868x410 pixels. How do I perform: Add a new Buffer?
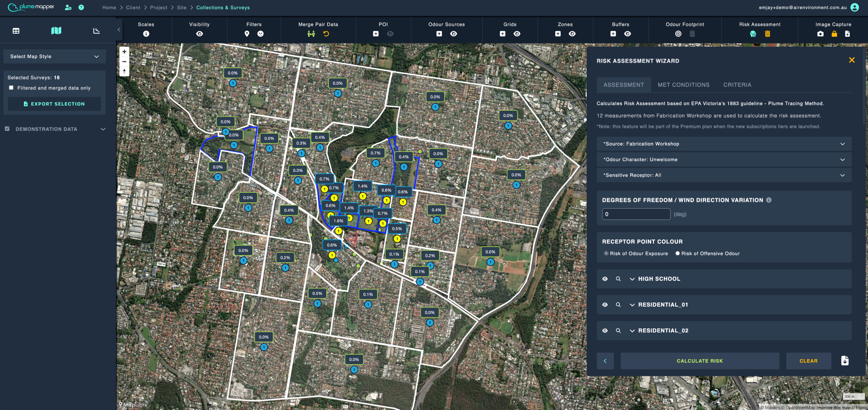pyautogui.click(x=613, y=34)
